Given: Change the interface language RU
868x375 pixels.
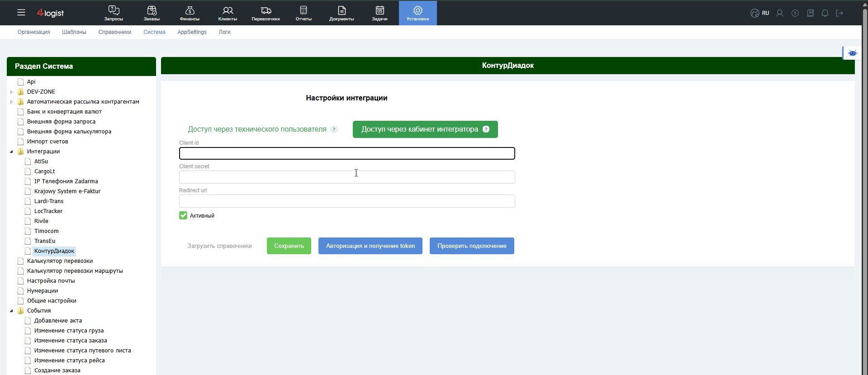Looking at the screenshot, I should 760,13.
